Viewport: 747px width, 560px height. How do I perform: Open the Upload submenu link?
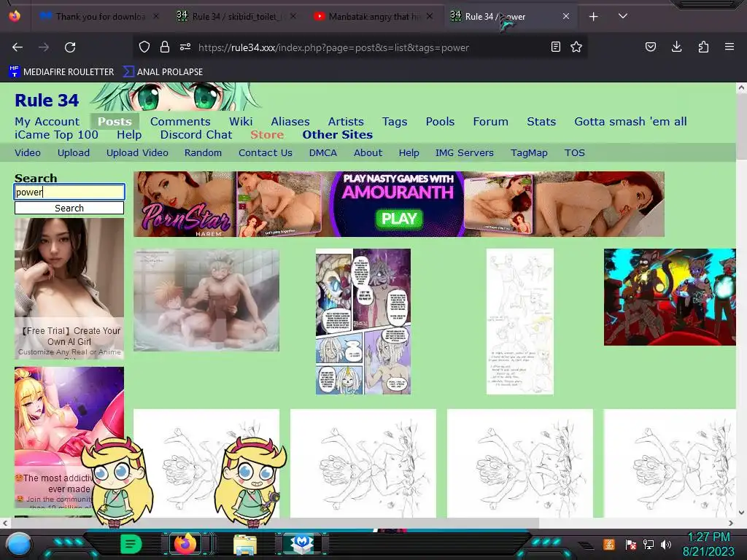pyautogui.click(x=74, y=153)
